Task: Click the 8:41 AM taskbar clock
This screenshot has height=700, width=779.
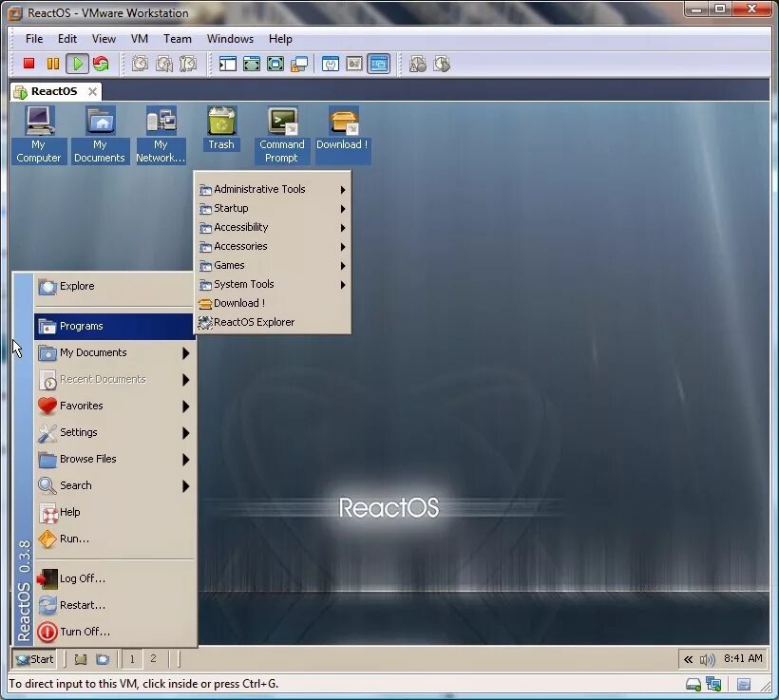Action: pos(743,659)
